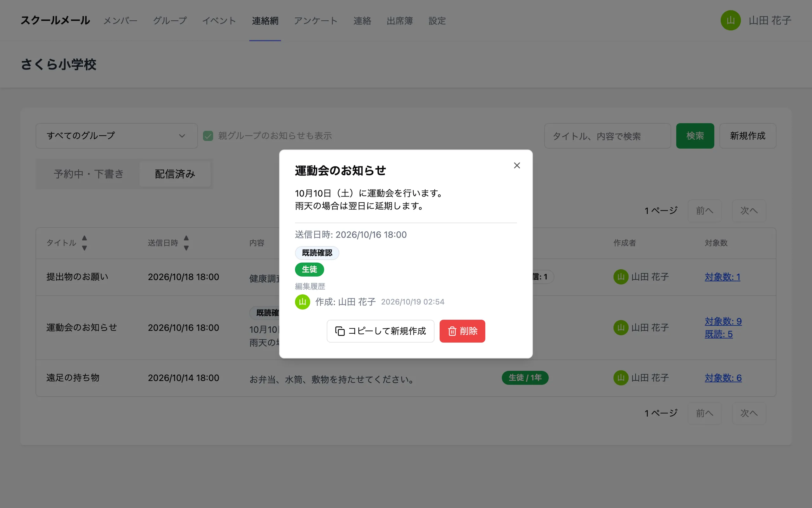This screenshot has width=812, height=508.
Task: Click 提出物のお願い row title
Action: pyautogui.click(x=77, y=277)
